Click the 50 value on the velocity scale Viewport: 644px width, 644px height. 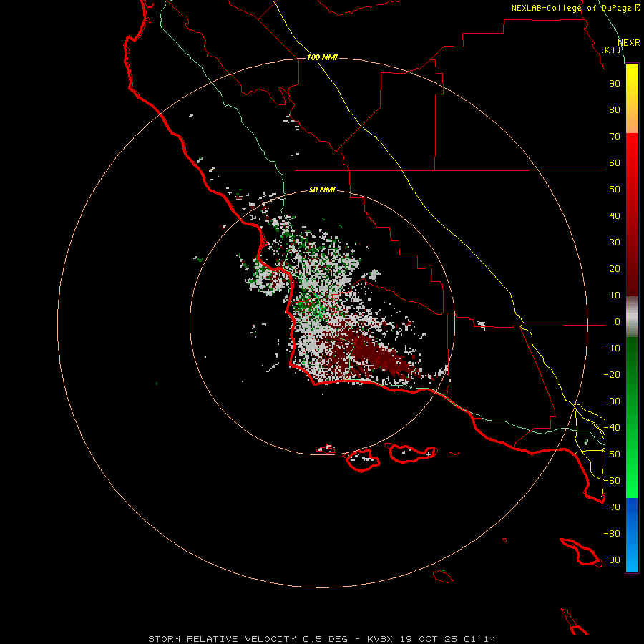point(615,190)
